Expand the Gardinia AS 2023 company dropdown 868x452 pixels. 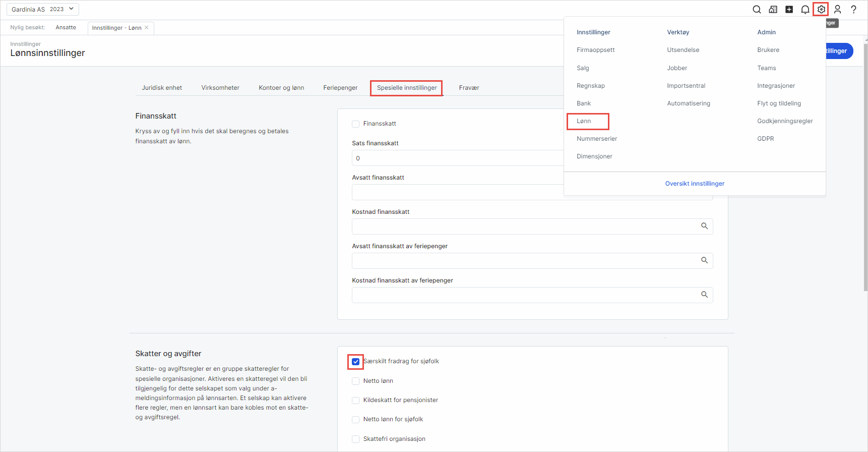coord(43,10)
